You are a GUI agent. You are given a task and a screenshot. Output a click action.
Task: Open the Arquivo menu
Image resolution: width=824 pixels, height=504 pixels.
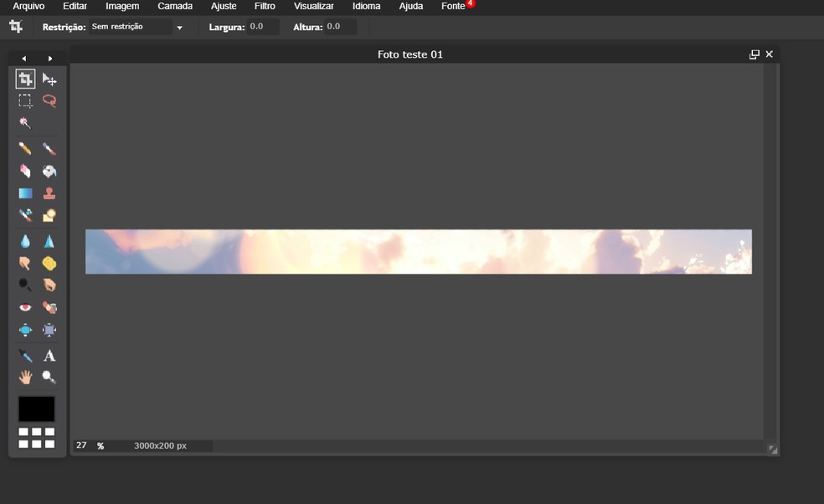point(28,7)
